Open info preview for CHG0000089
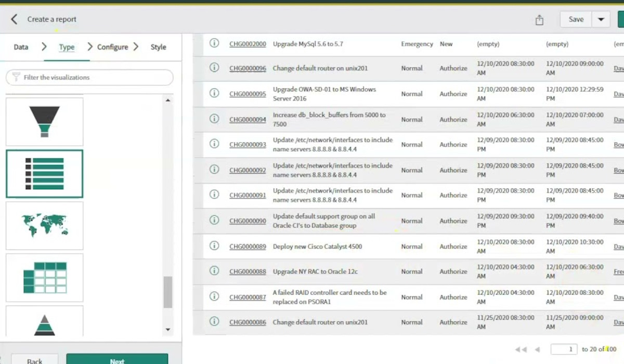Screen dimensions: 624x364 214,246
